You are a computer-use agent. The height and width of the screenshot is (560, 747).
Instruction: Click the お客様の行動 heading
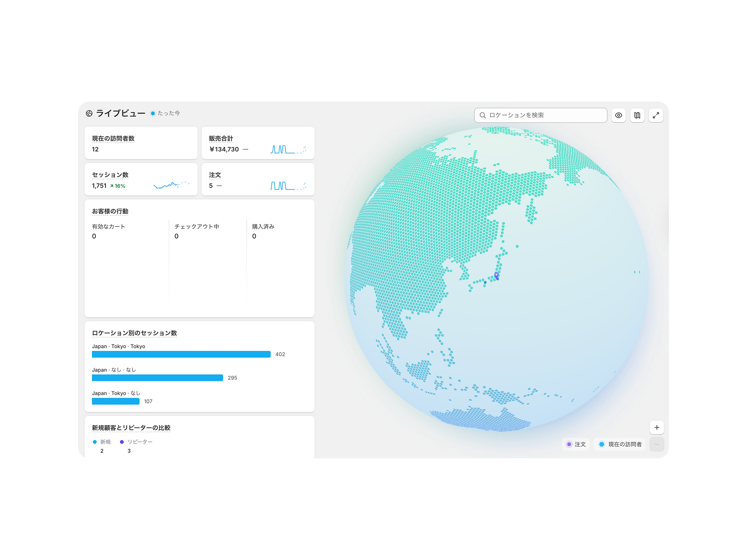click(110, 211)
